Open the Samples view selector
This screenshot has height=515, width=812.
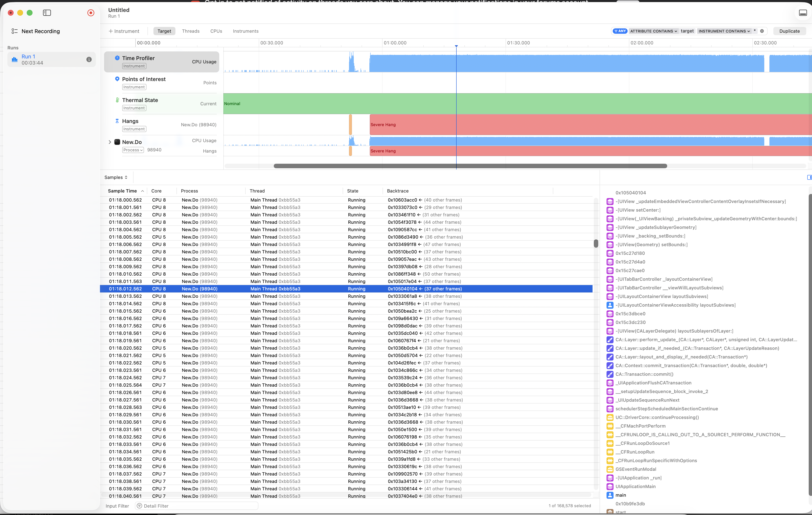pos(116,177)
